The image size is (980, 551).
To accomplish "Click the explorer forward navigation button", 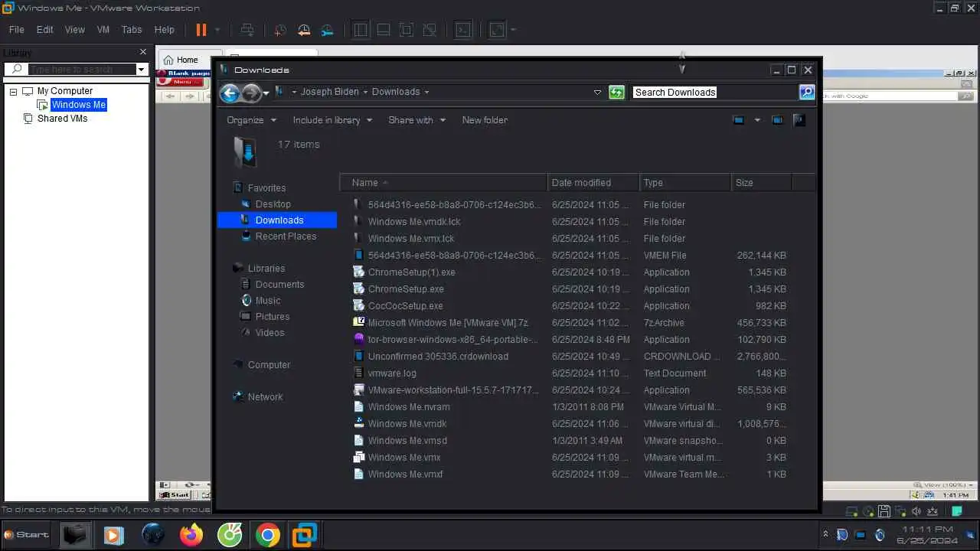I will (x=250, y=93).
